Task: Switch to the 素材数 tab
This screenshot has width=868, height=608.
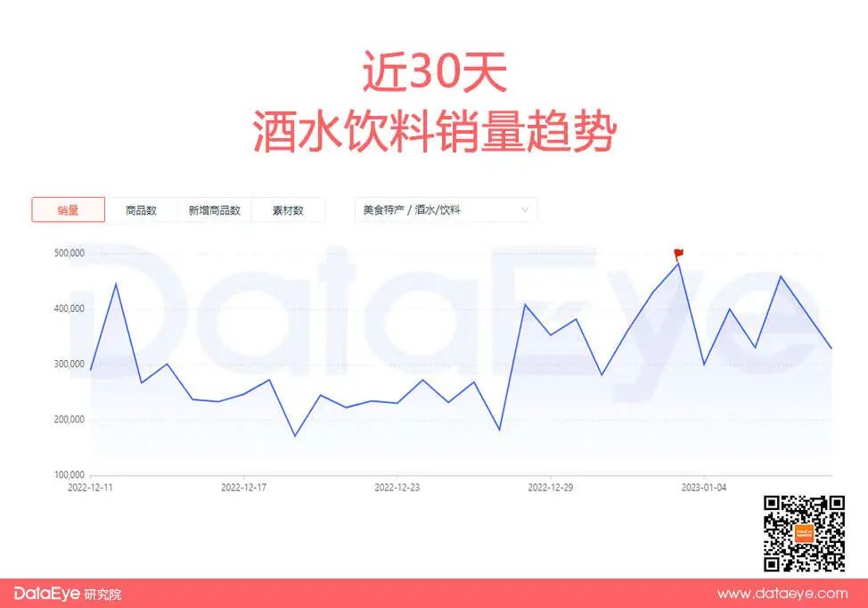Action: point(287,210)
